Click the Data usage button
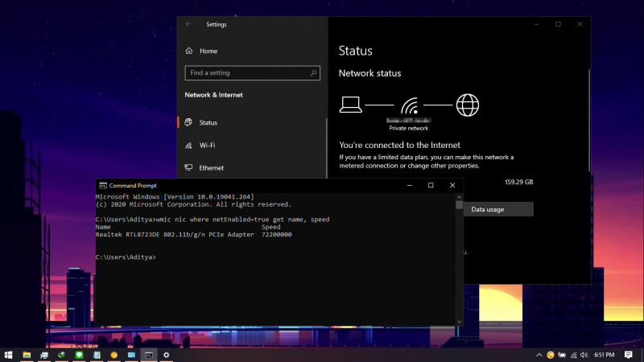The image size is (644, 362). [498, 209]
